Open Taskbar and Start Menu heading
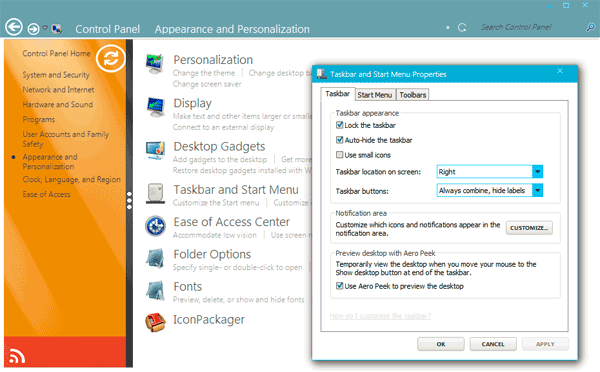The width and height of the screenshot is (600, 372). [x=236, y=190]
